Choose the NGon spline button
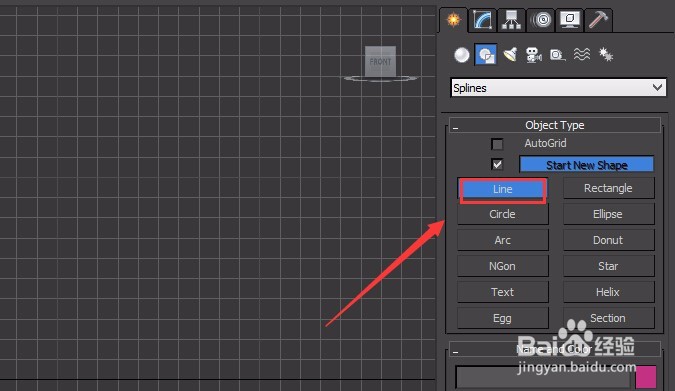The height and width of the screenshot is (391, 675). pyautogui.click(x=502, y=266)
